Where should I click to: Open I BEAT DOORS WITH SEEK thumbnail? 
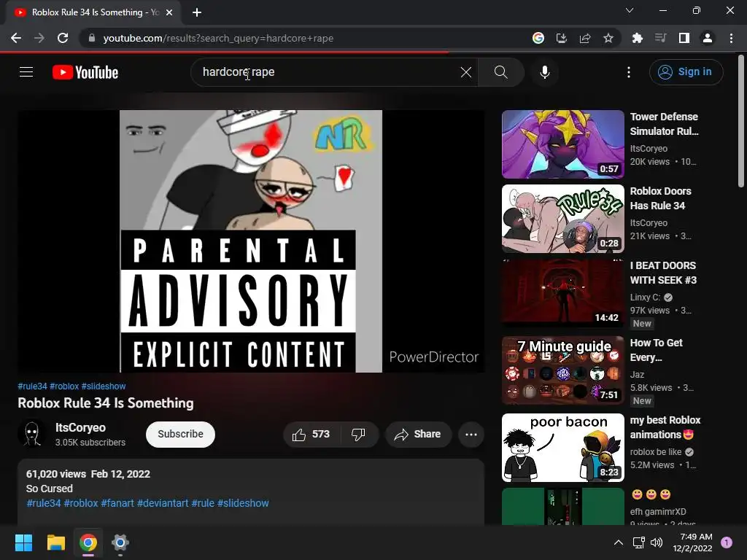pos(563,293)
